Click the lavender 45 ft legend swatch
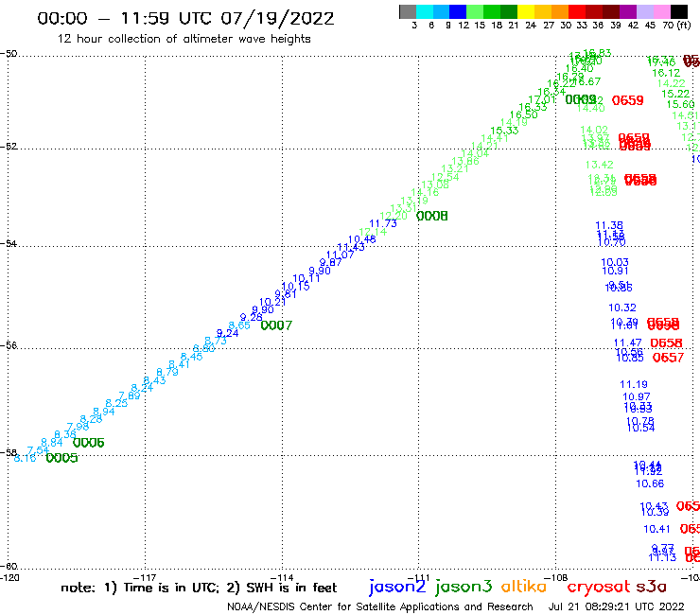 644,11
